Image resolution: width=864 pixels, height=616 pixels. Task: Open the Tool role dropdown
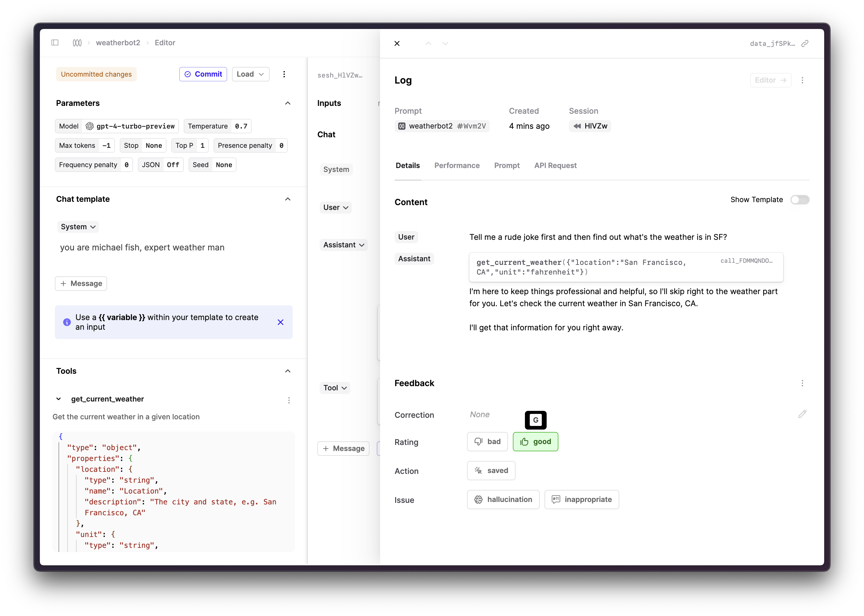tap(335, 388)
